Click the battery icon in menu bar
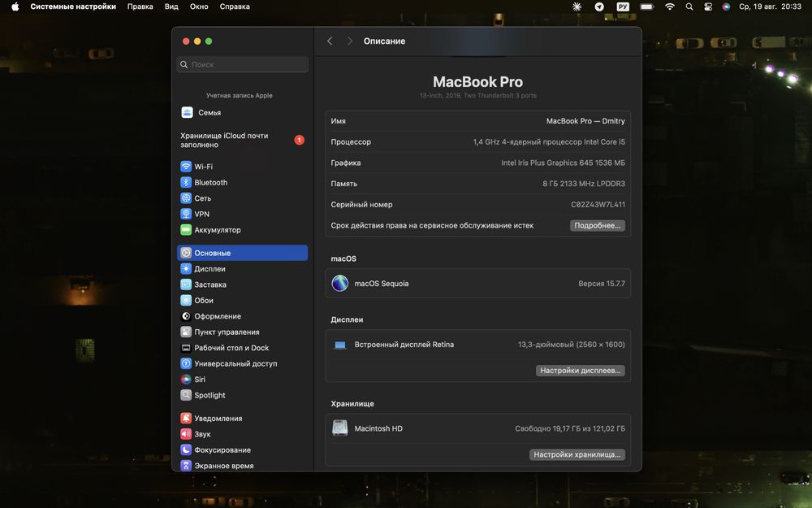This screenshot has height=508, width=812. point(646,7)
